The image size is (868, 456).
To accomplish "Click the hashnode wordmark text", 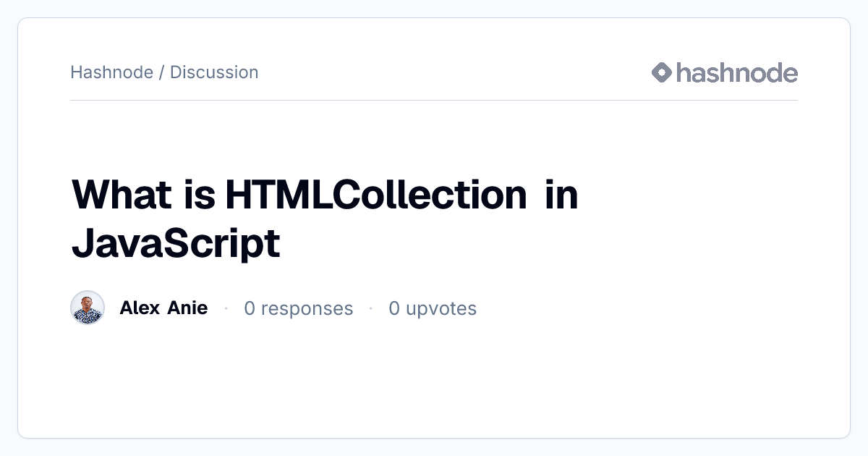I will (736, 72).
